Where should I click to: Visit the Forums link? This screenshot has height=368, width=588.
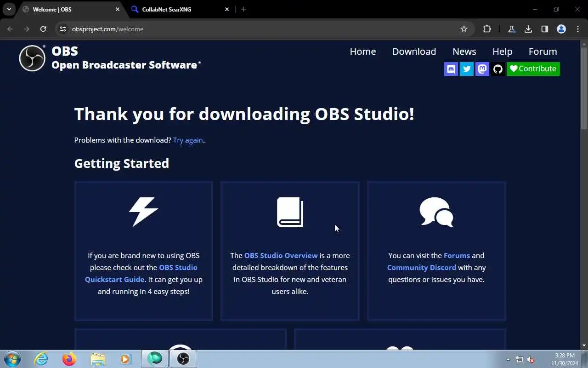tap(457, 255)
